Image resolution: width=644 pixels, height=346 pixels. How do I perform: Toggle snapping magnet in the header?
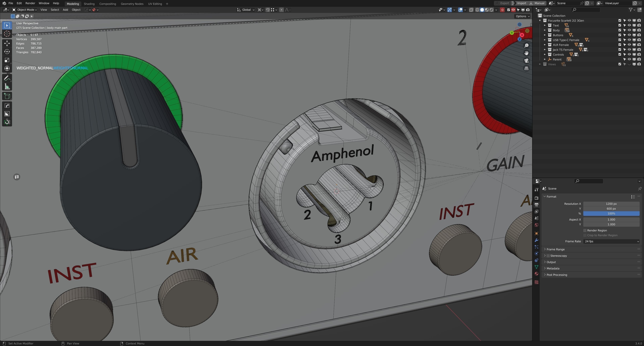pyautogui.click(x=267, y=10)
